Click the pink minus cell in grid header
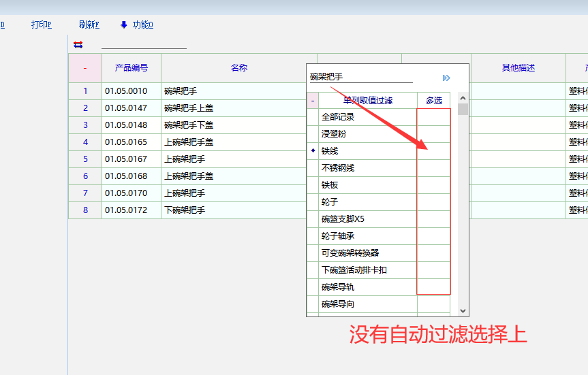 (x=85, y=68)
